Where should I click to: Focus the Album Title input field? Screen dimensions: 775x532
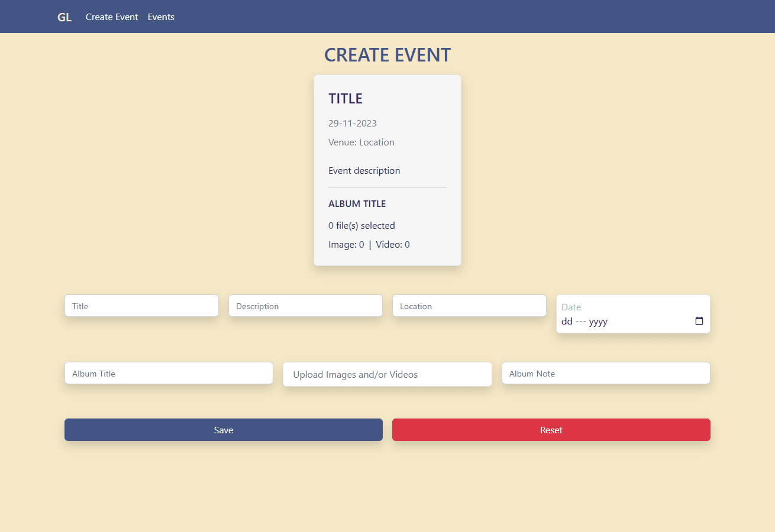169,373
